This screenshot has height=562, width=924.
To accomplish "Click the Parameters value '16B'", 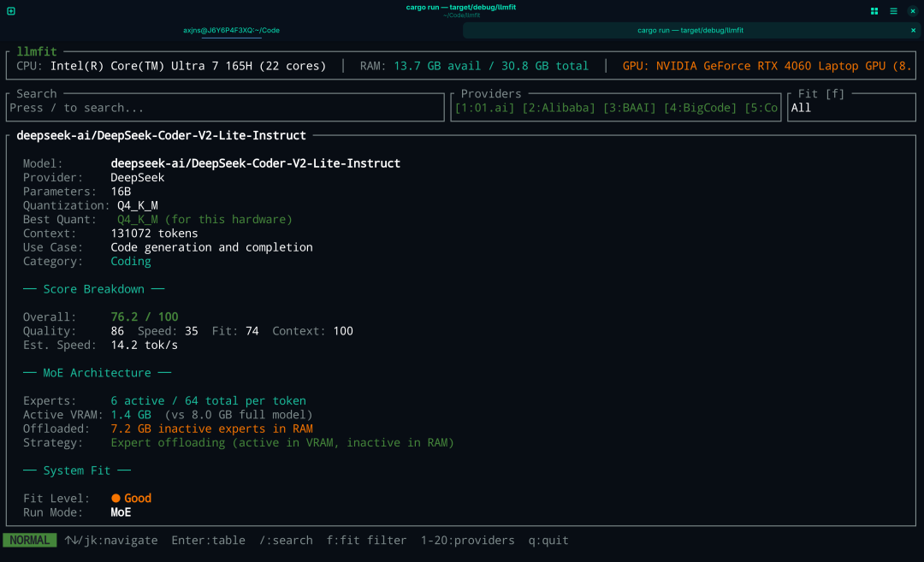I will tap(121, 192).
